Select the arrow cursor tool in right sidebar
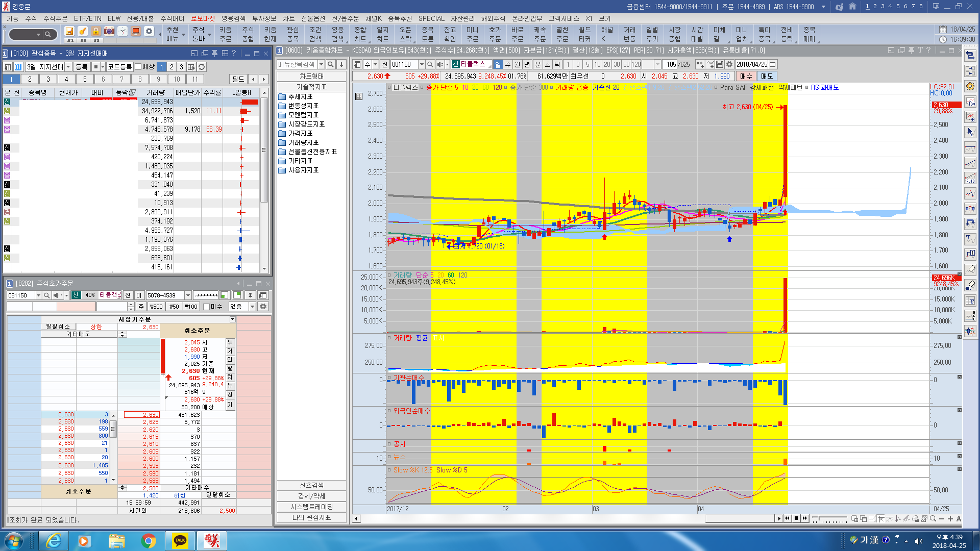Viewport: 980px width, 551px height. point(970,132)
